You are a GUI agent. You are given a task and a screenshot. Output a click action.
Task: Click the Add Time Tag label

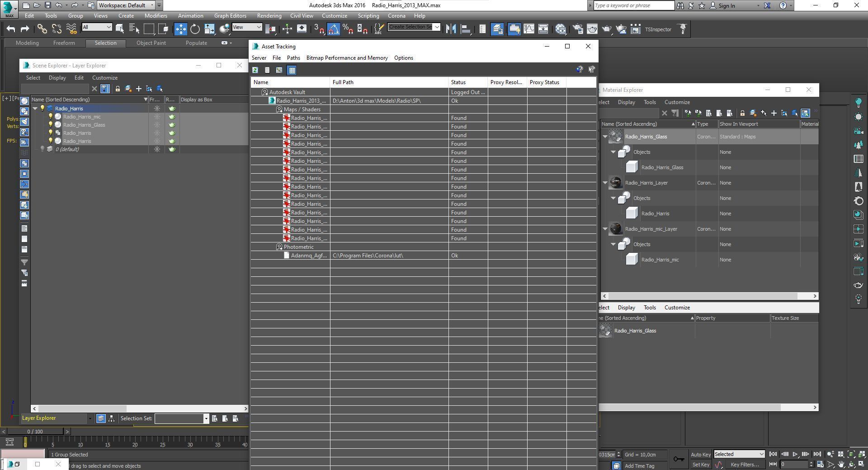(639, 466)
